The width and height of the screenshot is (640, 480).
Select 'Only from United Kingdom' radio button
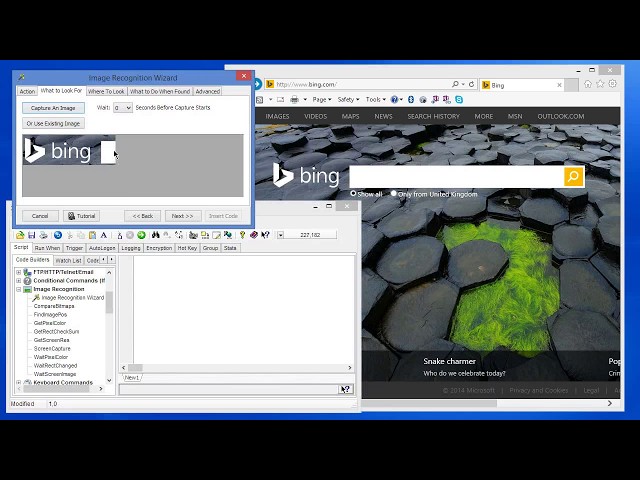[393, 193]
